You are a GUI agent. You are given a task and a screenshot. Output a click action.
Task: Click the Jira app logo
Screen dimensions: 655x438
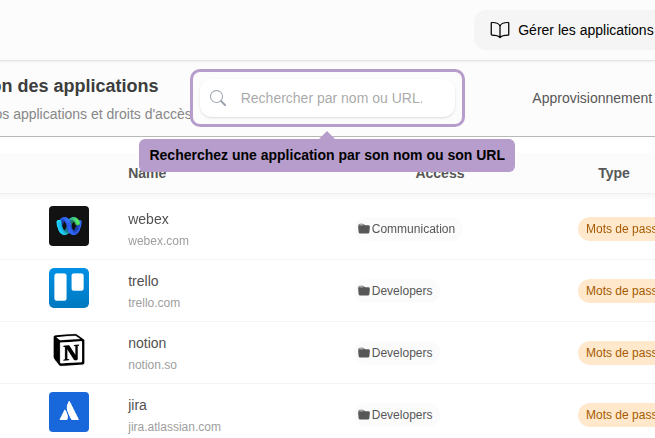tap(69, 412)
